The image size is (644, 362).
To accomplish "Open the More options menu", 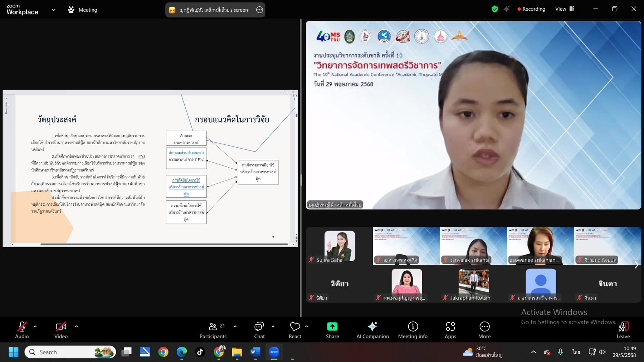I will tap(484, 330).
